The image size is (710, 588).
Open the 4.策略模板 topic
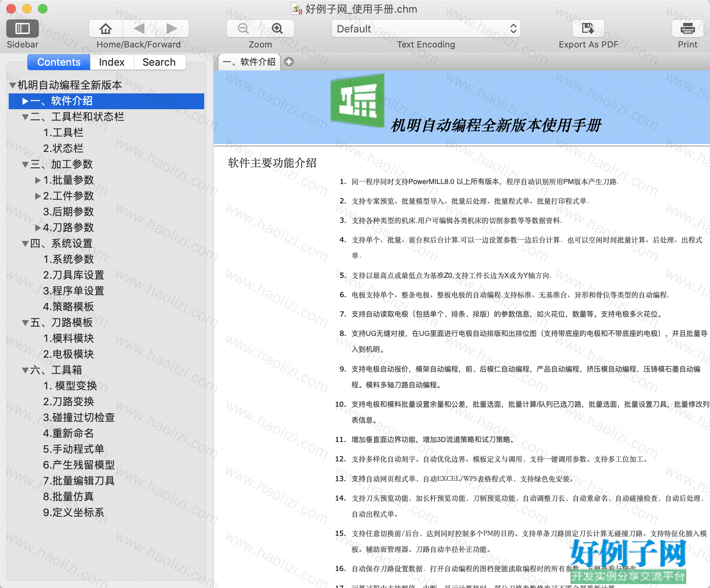(x=68, y=307)
